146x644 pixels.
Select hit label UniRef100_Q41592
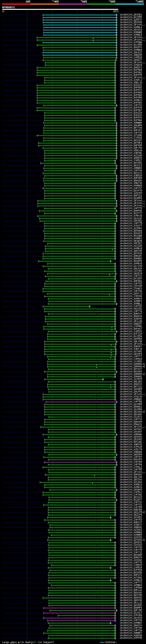coord(131,605)
